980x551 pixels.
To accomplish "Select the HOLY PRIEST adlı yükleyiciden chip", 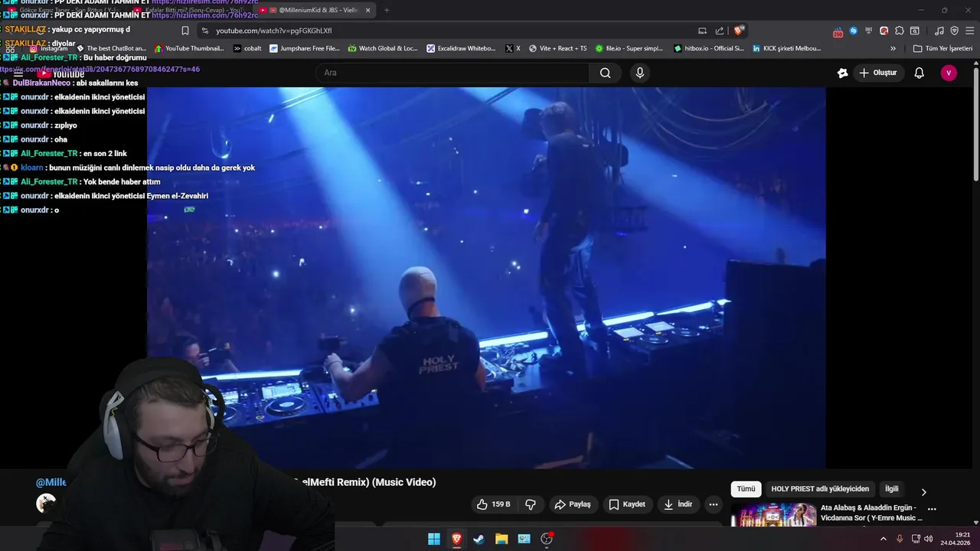I will click(x=820, y=489).
